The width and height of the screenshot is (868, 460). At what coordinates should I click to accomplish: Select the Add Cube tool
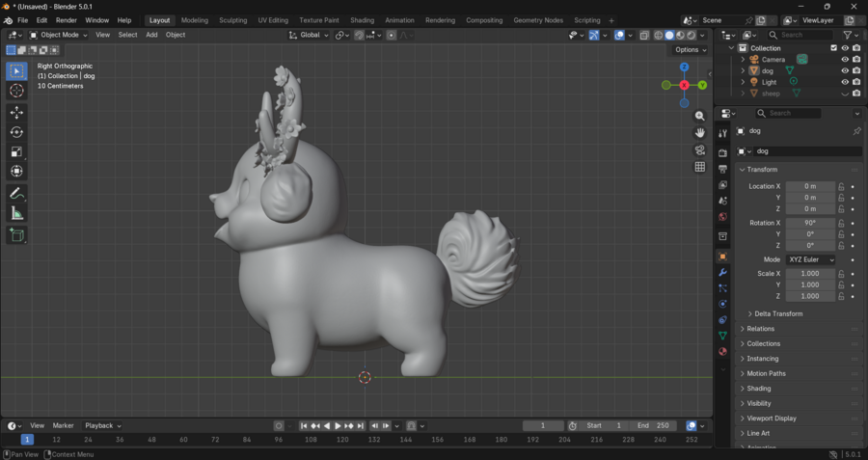(x=16, y=234)
